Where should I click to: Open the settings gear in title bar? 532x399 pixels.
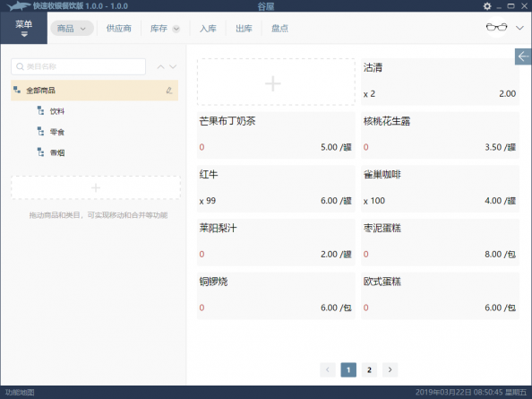(487, 6)
